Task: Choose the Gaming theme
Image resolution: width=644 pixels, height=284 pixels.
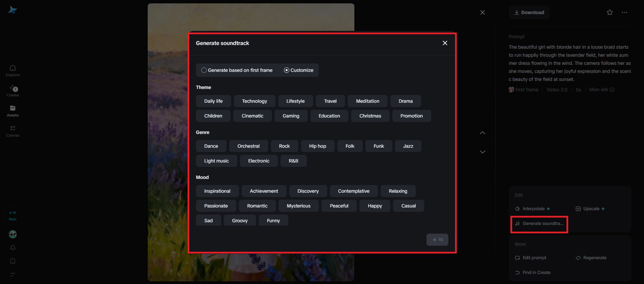Action: click(x=291, y=116)
